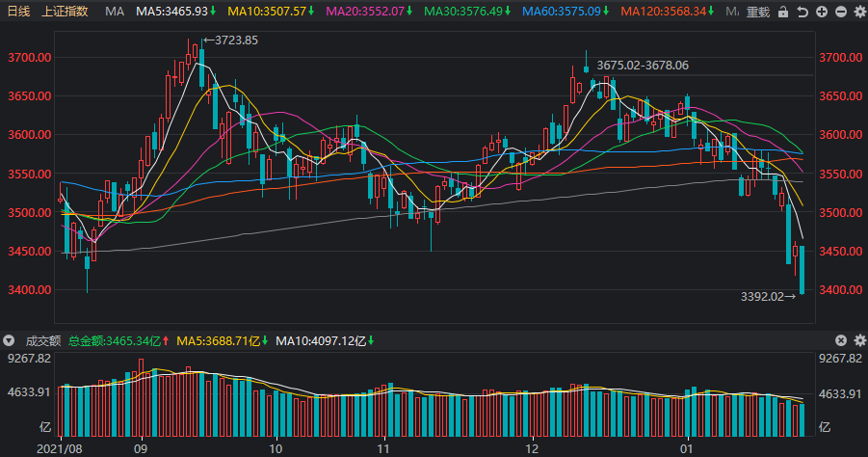The image size is (868, 457).
Task: Click the 3675.02-3678.06 gap label
Action: [643, 66]
